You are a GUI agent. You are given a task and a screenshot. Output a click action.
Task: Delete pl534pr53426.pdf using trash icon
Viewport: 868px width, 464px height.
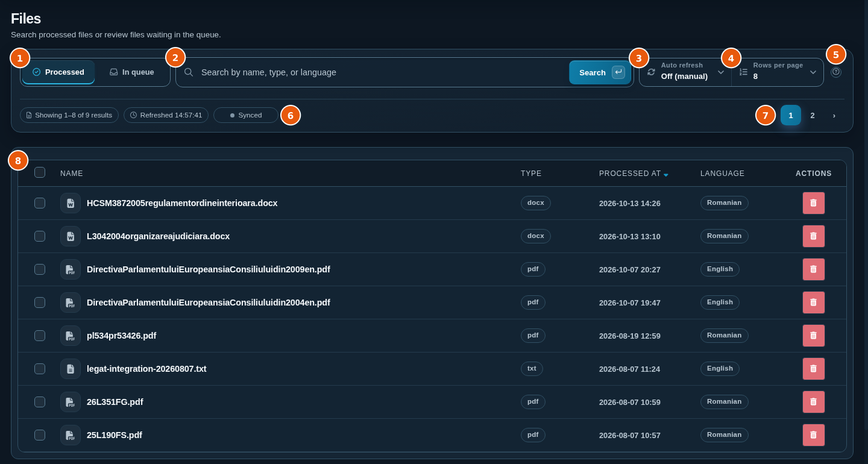coord(813,336)
